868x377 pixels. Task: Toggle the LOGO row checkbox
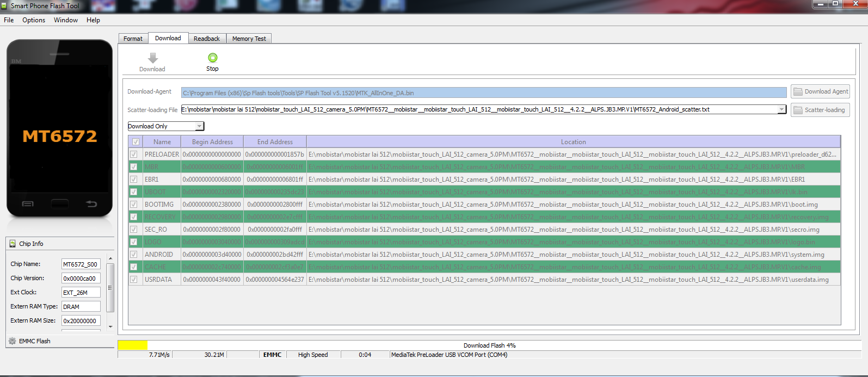click(x=134, y=242)
